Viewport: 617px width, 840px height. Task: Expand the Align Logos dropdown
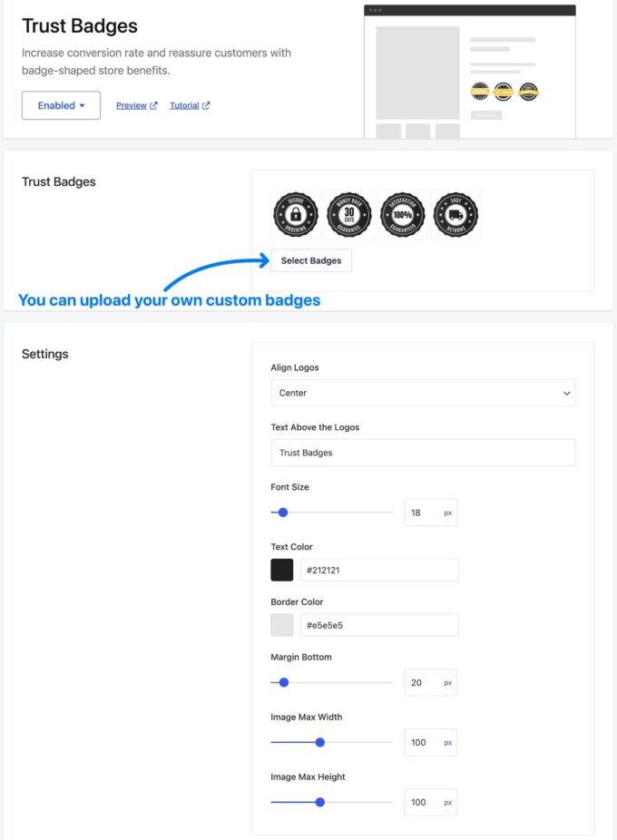click(423, 393)
